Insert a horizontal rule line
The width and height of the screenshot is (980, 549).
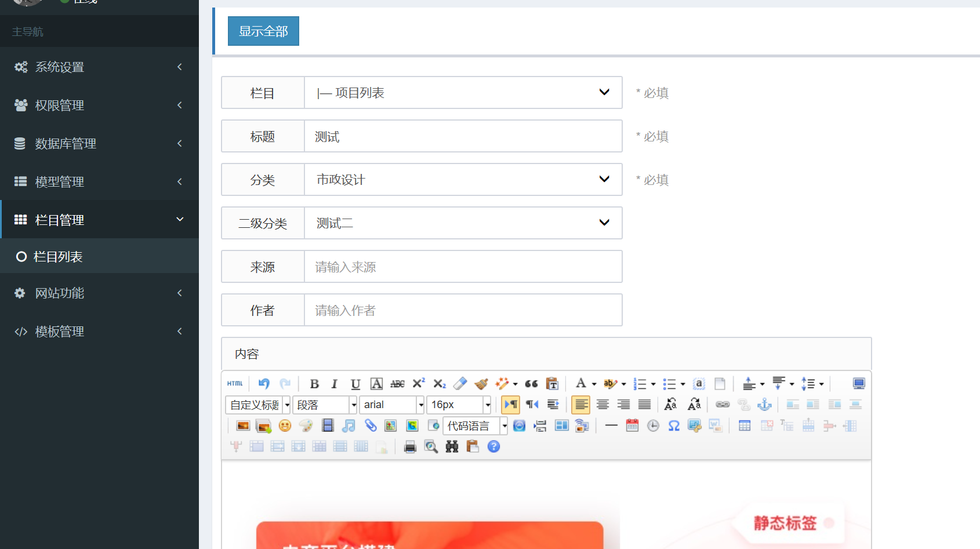click(611, 426)
